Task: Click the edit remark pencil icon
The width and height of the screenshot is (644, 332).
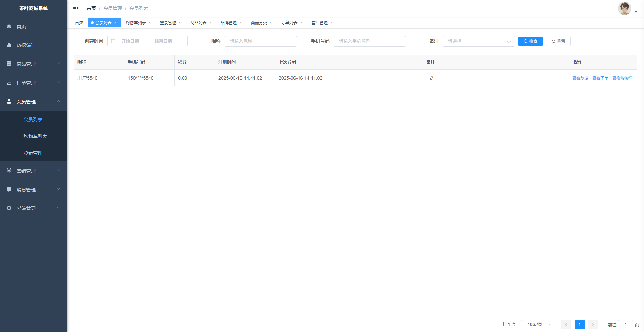Action: pos(432,78)
